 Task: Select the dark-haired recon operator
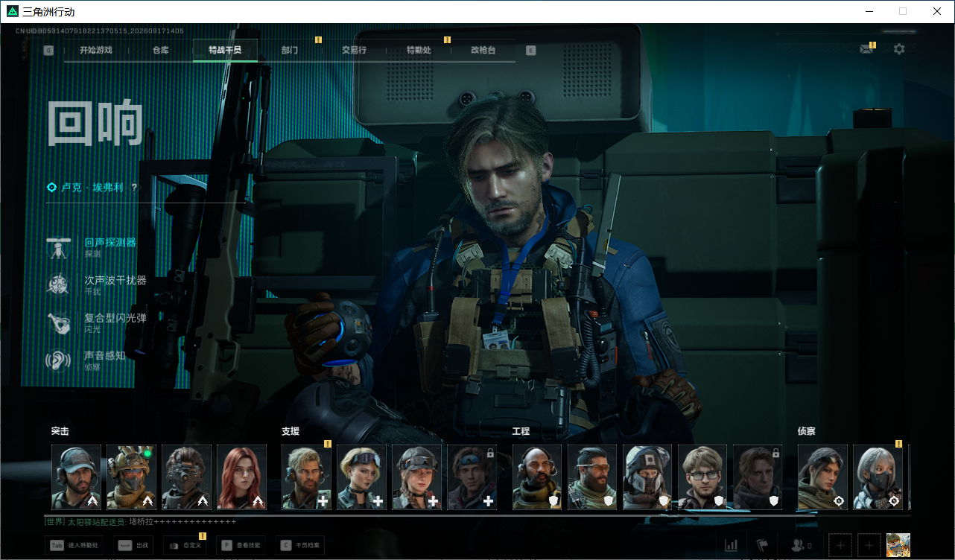pos(823,477)
